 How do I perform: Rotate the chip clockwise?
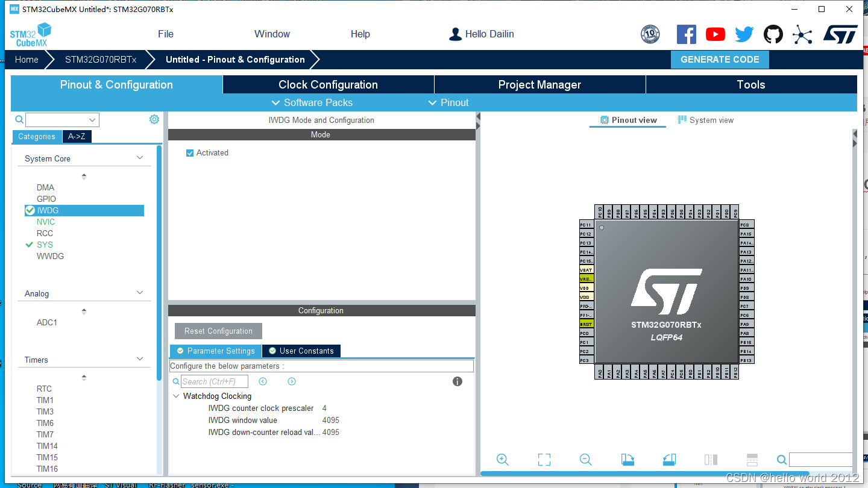coord(627,460)
